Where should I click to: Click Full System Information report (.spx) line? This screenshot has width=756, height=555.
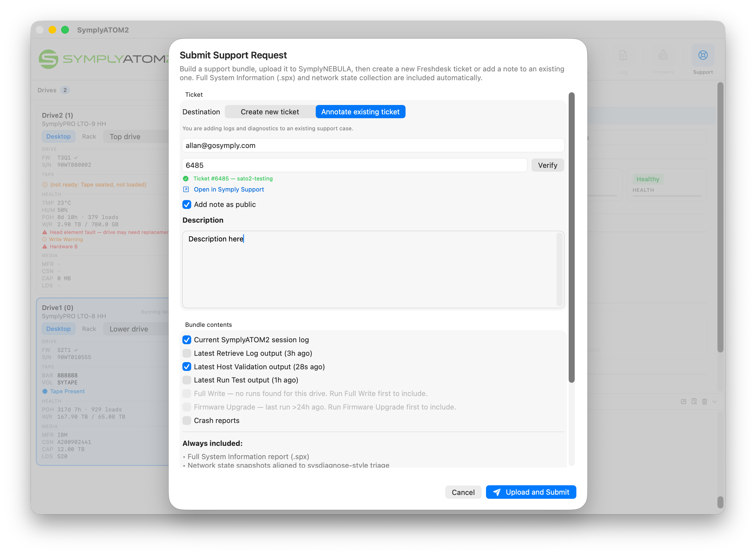coord(248,457)
